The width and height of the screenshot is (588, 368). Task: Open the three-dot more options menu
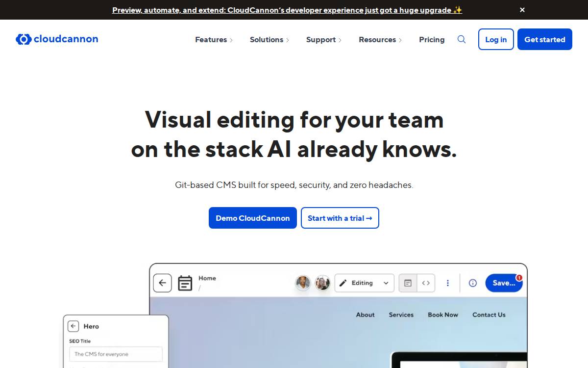[x=447, y=283]
